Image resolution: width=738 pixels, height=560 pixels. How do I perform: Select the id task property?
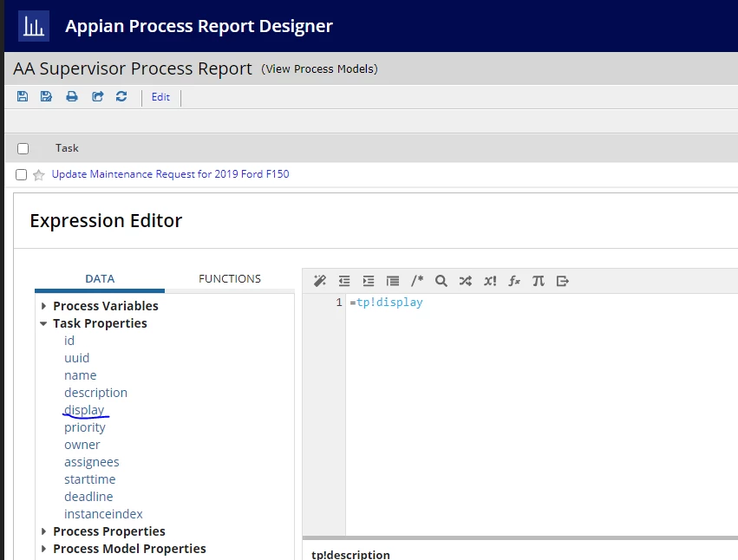[x=69, y=340]
